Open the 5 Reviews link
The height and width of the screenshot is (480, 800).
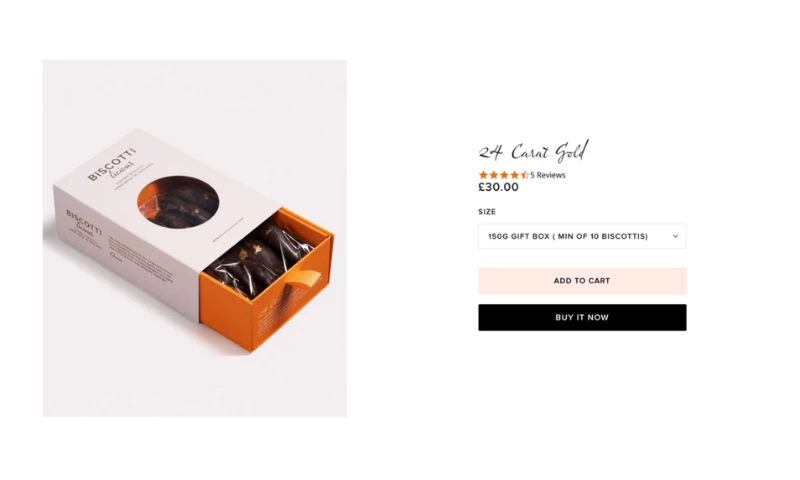point(547,175)
